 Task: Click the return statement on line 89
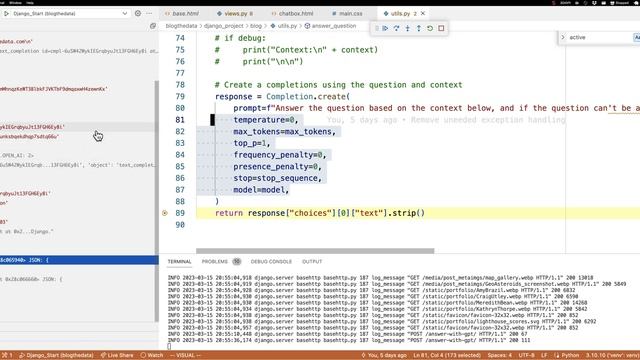click(x=320, y=213)
